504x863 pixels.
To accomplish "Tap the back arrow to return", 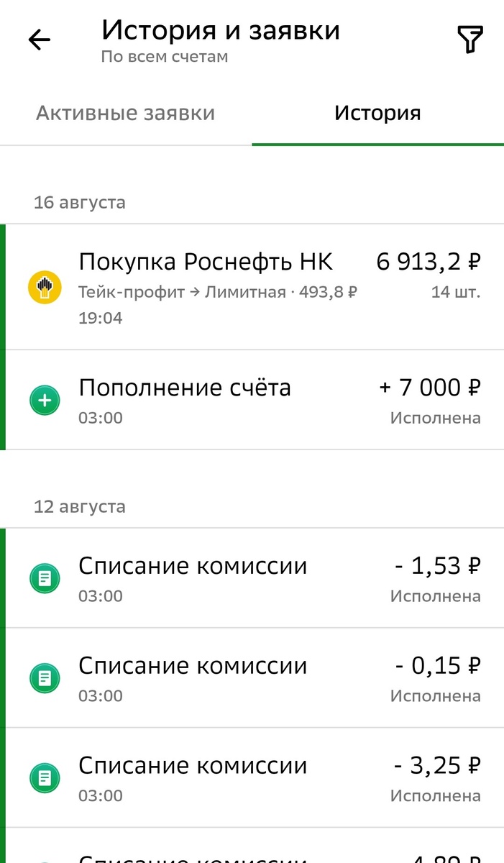I will coord(40,40).
